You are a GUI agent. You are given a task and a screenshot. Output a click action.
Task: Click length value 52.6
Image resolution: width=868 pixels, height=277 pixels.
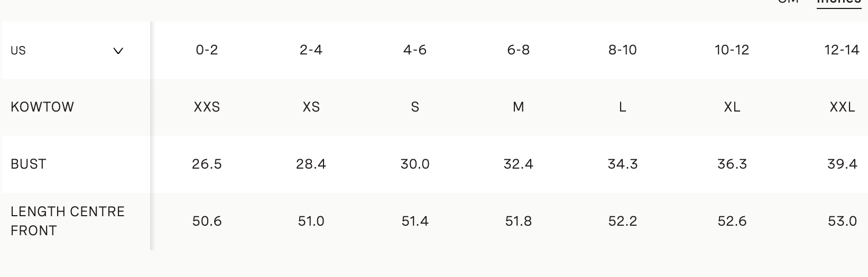pos(732,221)
